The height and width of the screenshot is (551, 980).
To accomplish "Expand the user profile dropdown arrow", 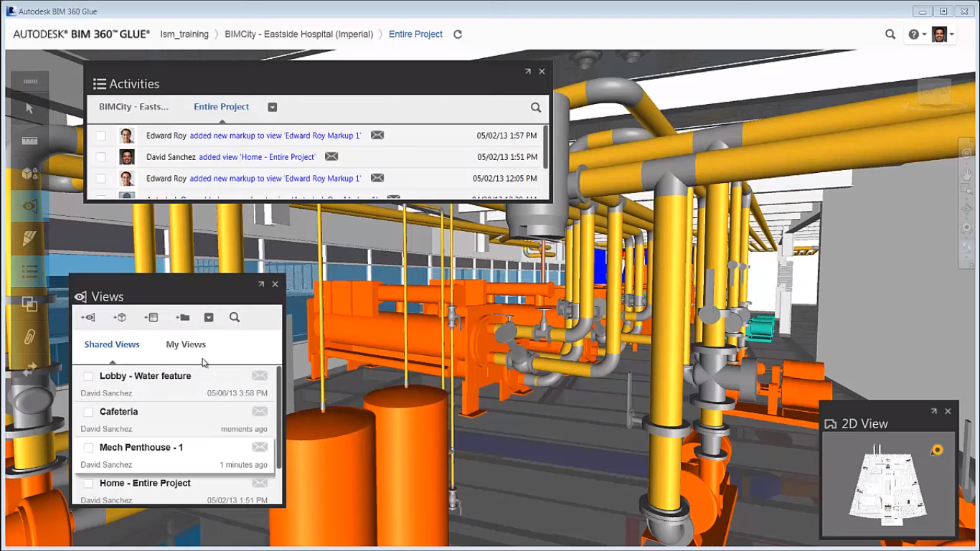I will point(951,34).
